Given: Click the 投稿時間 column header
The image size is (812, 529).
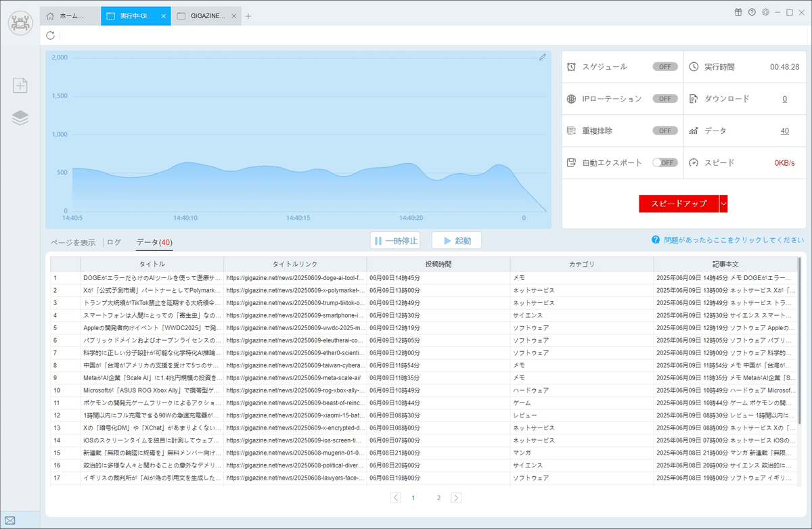Looking at the screenshot, I should click(x=438, y=264).
